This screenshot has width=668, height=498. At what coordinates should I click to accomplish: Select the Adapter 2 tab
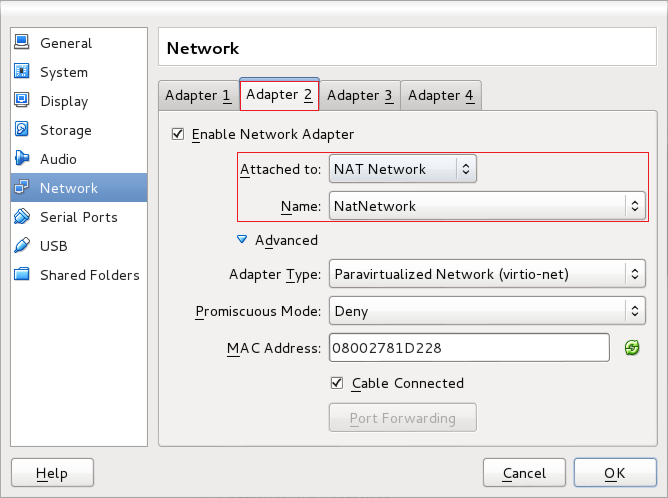coord(279,94)
